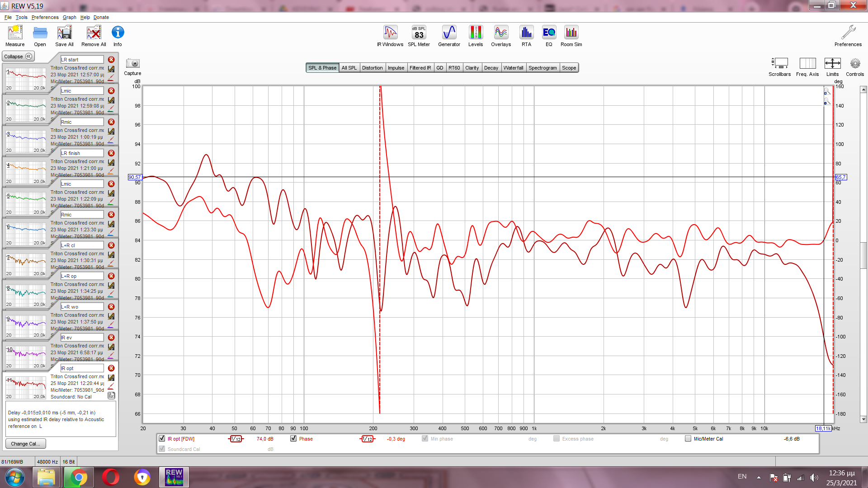This screenshot has width=868, height=488.
Task: Toggle the IR opt [FDW] trace checkbox
Action: click(x=162, y=438)
